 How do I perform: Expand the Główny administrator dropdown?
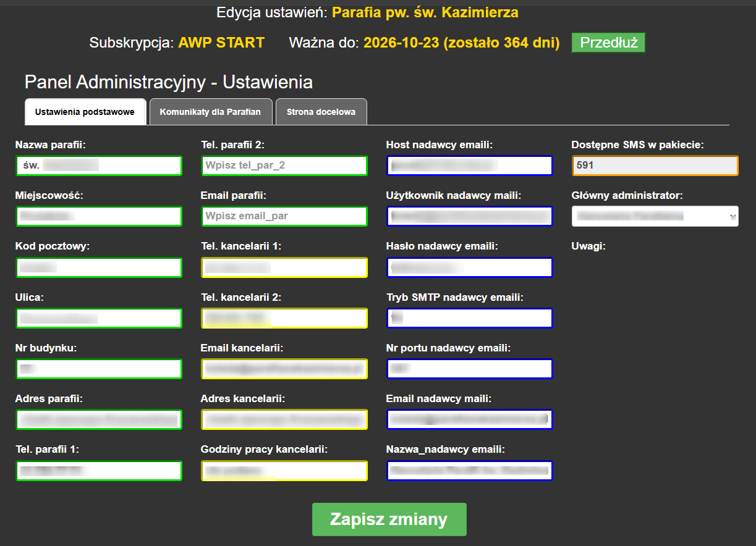tap(655, 216)
